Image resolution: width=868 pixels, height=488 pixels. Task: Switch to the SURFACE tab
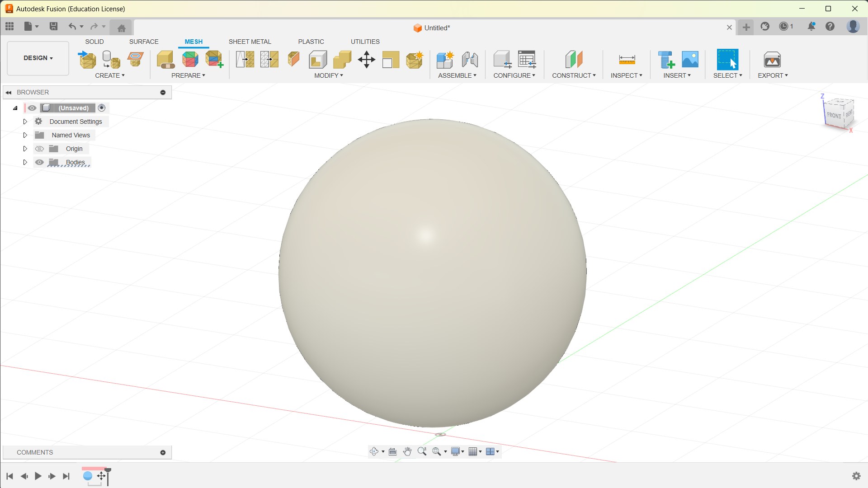144,42
